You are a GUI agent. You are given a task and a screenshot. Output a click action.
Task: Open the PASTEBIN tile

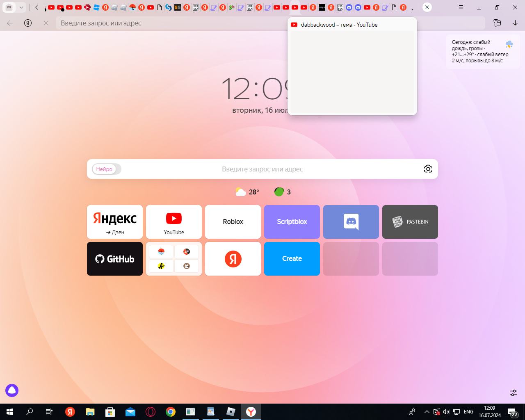pos(410,222)
